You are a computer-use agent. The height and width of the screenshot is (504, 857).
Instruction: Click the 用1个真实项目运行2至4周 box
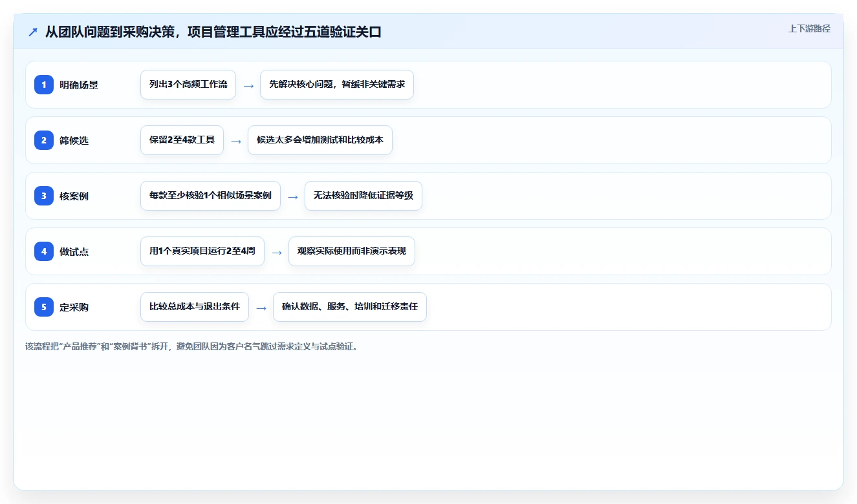(x=202, y=251)
